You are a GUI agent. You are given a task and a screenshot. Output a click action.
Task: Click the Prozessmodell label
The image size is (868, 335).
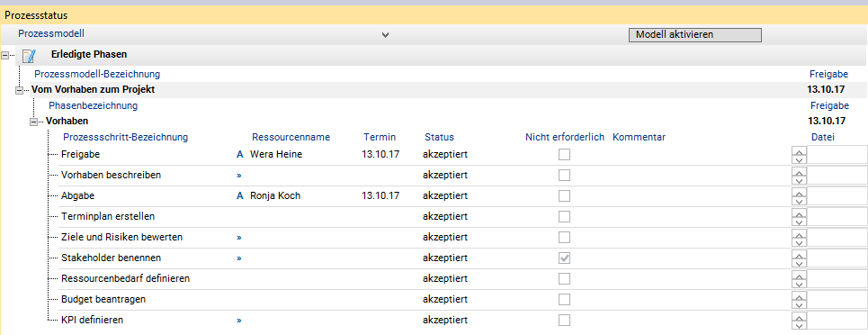(x=51, y=34)
